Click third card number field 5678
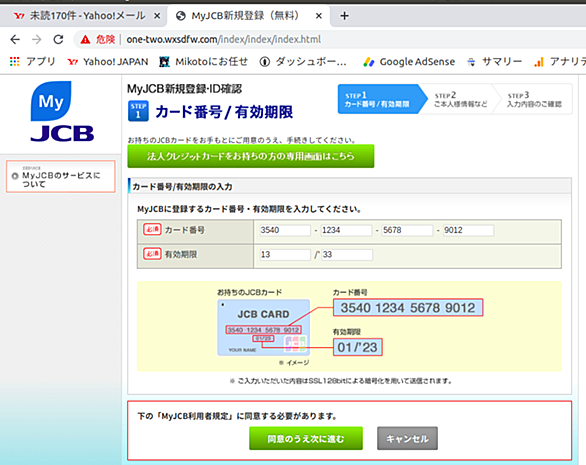Viewport: 586px width, 465px height. click(407, 230)
